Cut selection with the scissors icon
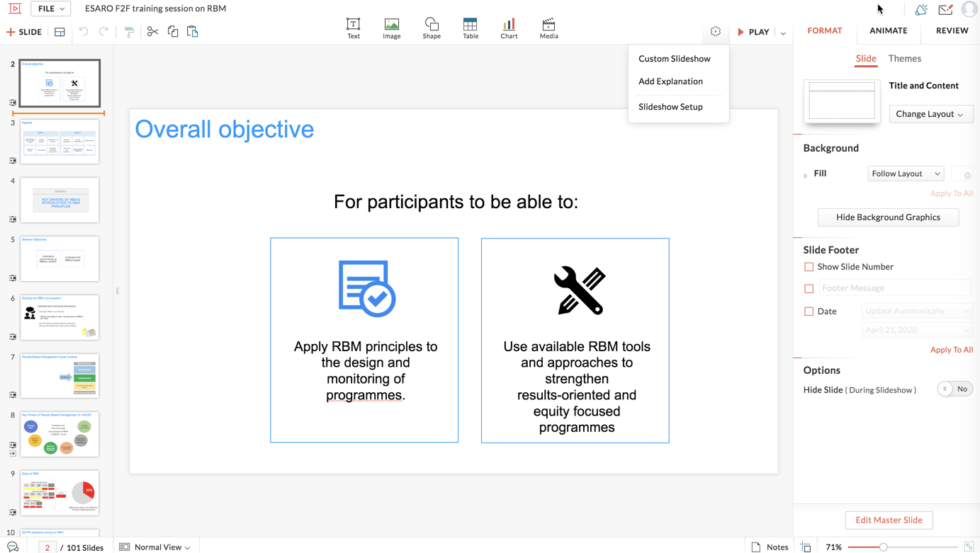 point(152,32)
